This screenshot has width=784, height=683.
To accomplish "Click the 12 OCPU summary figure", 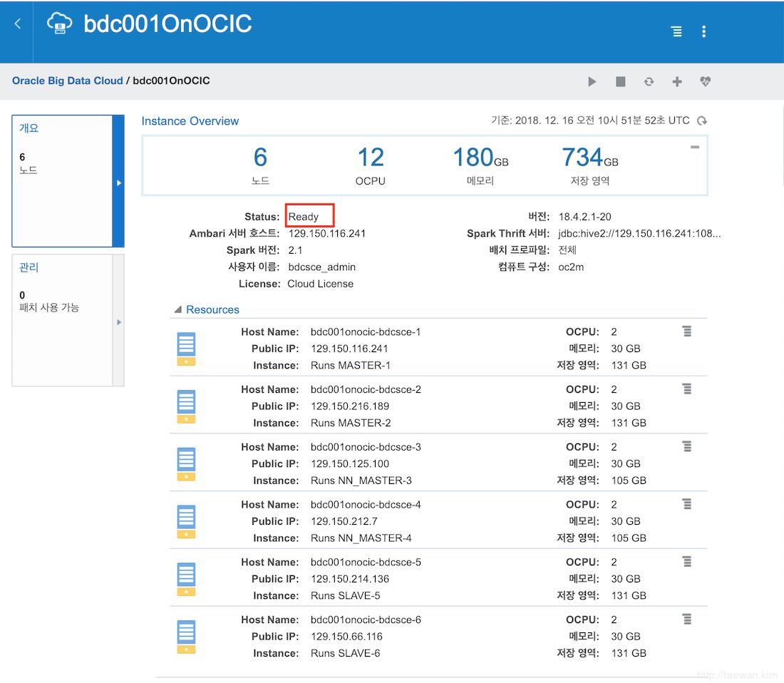I will (x=371, y=157).
